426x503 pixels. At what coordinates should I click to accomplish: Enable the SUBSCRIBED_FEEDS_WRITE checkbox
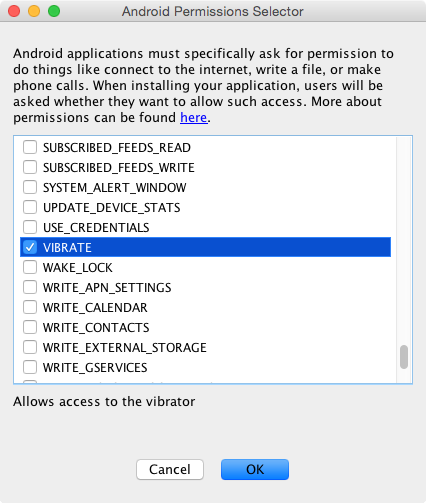pyautogui.click(x=30, y=167)
